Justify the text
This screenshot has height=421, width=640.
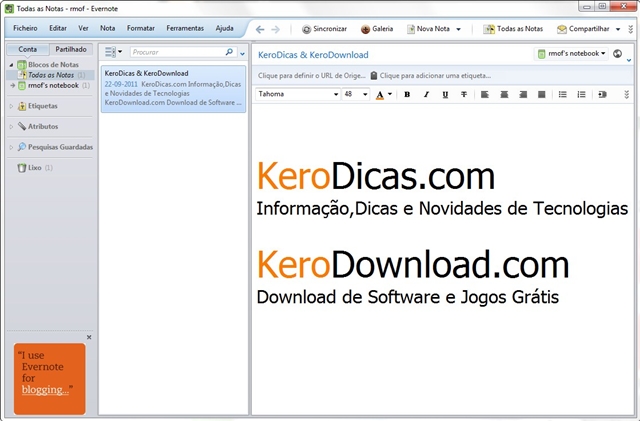tap(542, 94)
